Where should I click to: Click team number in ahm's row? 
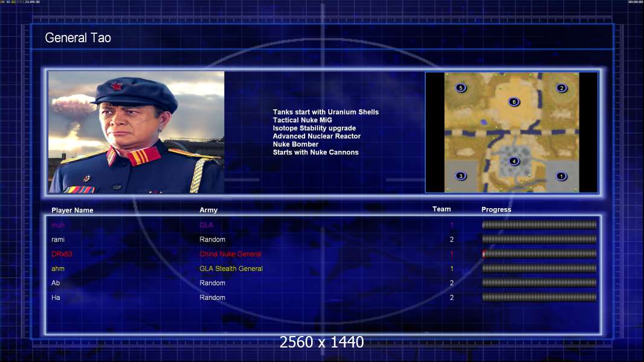(x=451, y=268)
